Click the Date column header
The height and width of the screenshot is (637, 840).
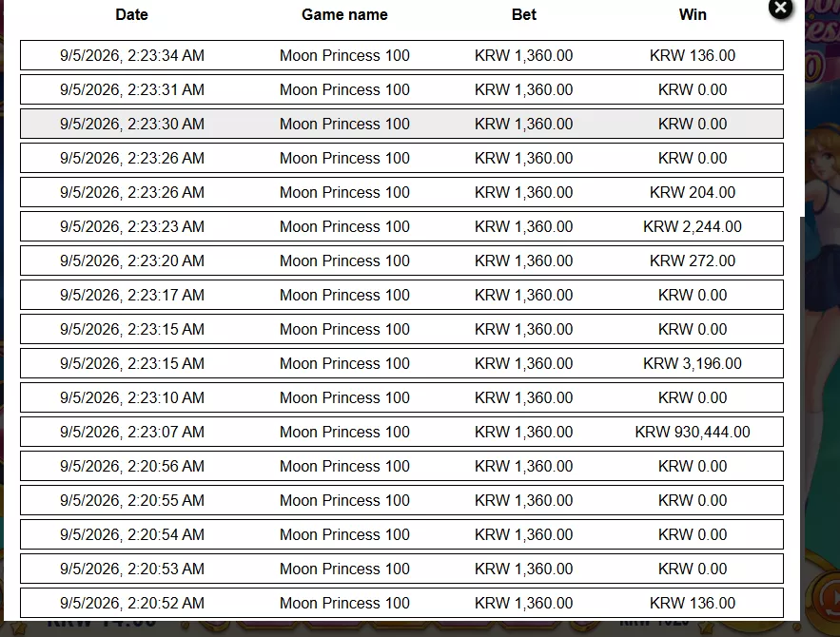[132, 14]
